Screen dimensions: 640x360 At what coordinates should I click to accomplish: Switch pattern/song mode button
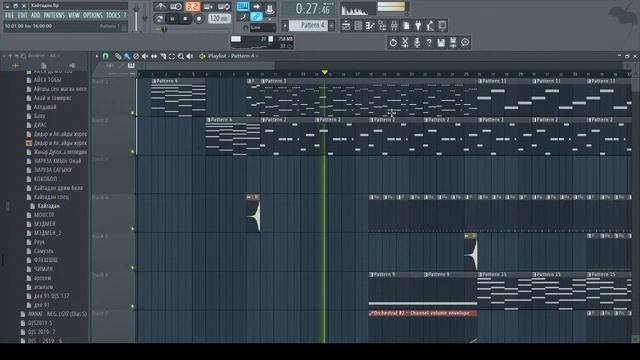pyautogui.click(x=160, y=19)
